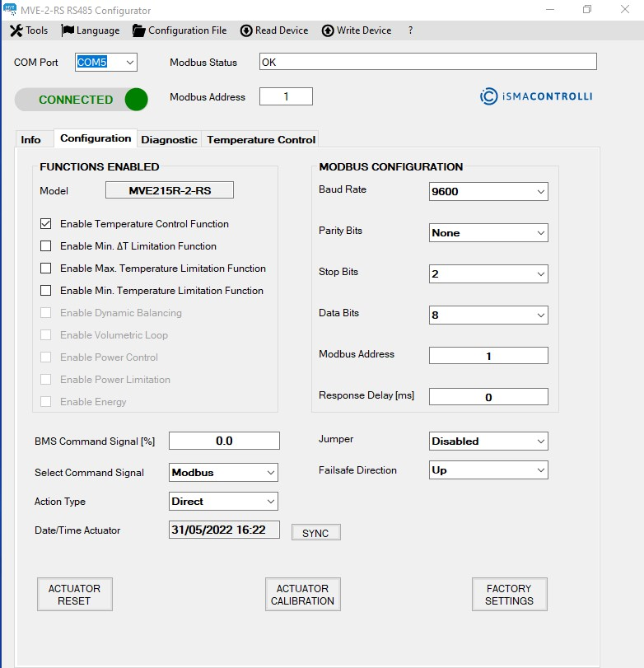
Task: Click the Read Device download icon
Action: pyautogui.click(x=246, y=30)
